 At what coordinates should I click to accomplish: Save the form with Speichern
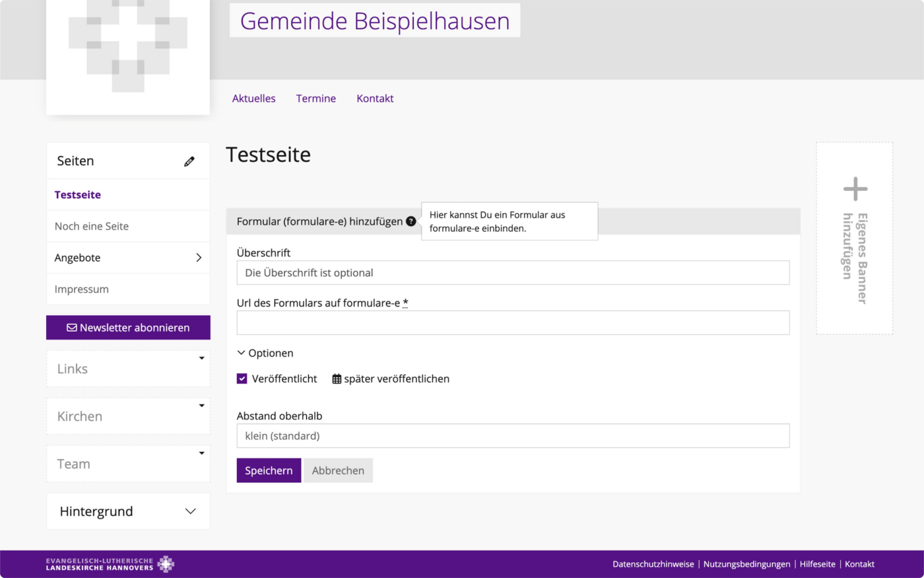(x=269, y=470)
